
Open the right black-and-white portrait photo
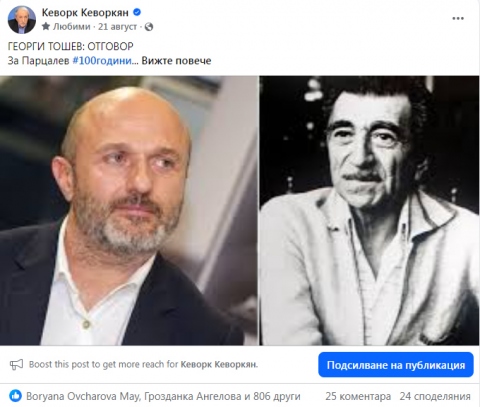(370, 210)
